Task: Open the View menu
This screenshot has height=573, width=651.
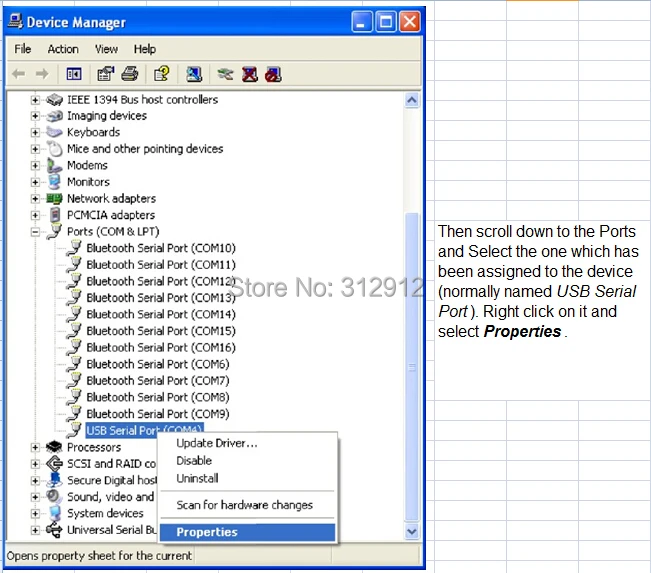Action: [x=106, y=49]
